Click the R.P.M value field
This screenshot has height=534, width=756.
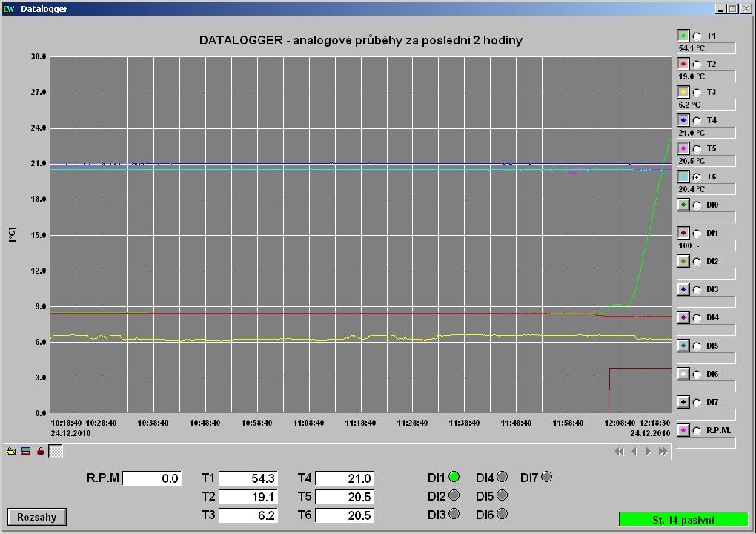tap(152, 479)
